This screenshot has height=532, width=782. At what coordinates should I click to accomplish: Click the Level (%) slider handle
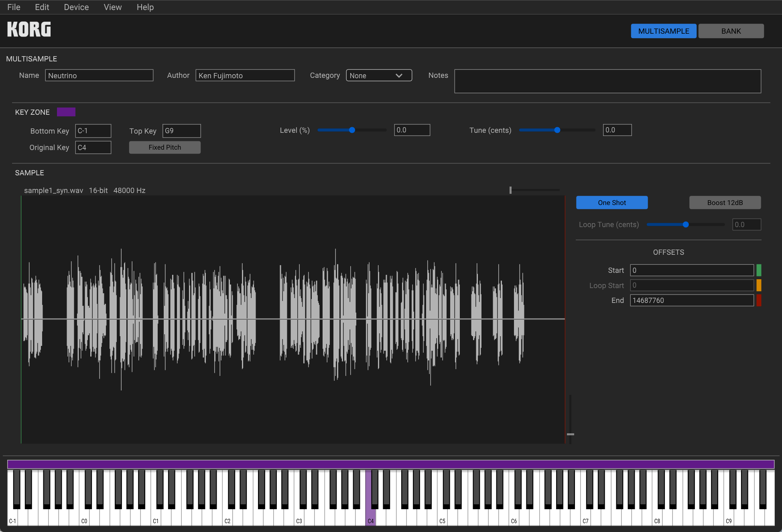352,130
